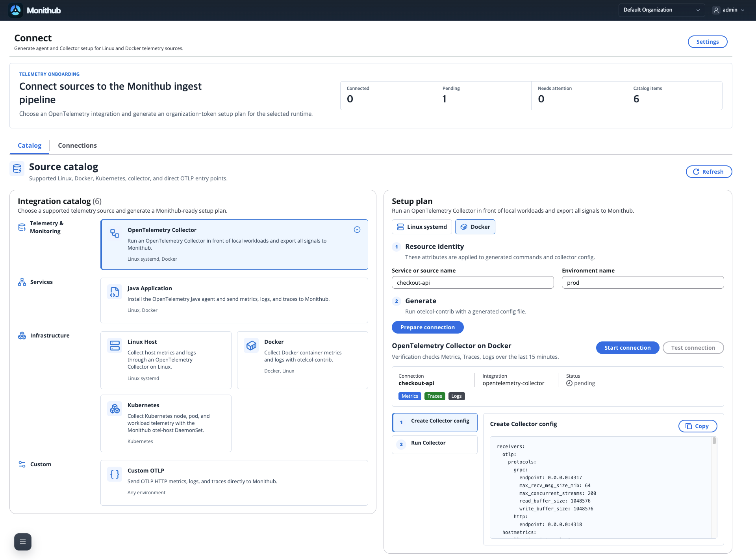Viewport: 756px width, 560px height.
Task: Select the Java Application integration card
Action: 234,300
